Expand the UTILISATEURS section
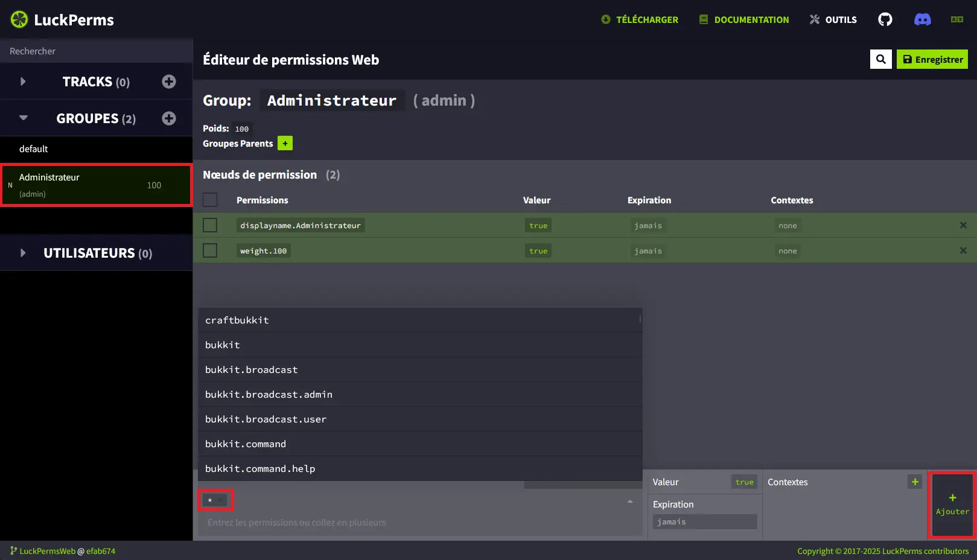 pyautogui.click(x=23, y=253)
